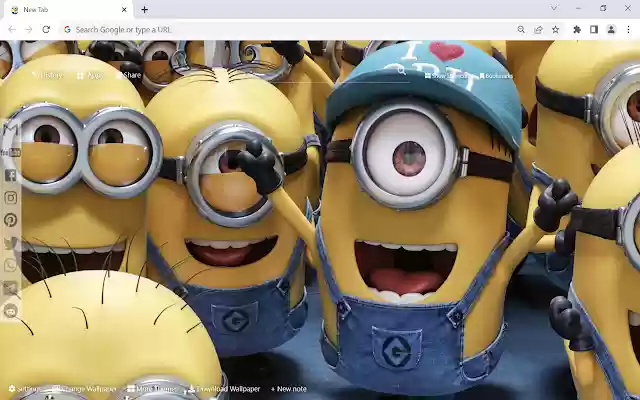Viewport: 640px width, 400px height.
Task: Reload the page
Action: click(46, 29)
